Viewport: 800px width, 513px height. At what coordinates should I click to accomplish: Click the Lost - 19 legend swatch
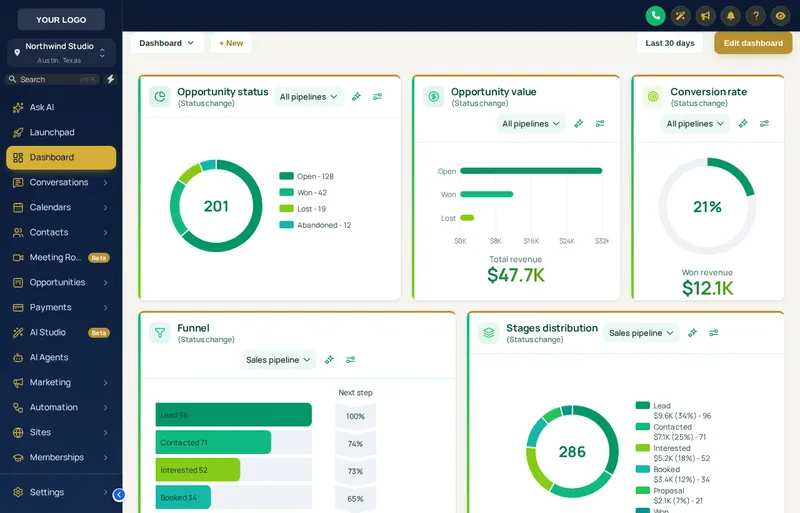click(286, 209)
